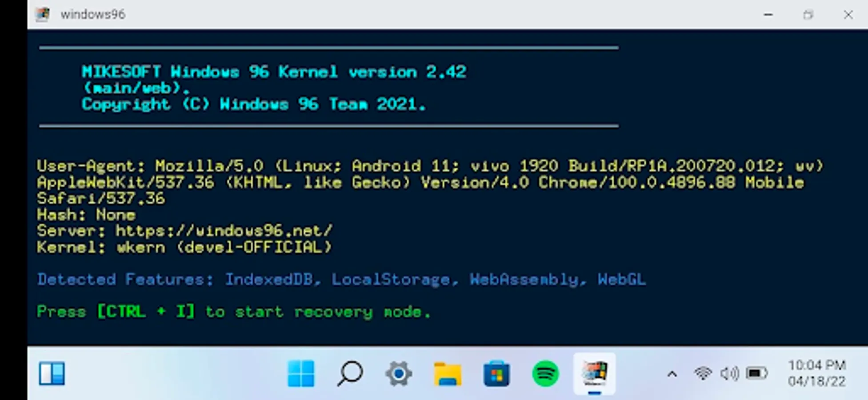Show hidden tray icons chevron
The width and height of the screenshot is (868, 400).
click(x=672, y=374)
